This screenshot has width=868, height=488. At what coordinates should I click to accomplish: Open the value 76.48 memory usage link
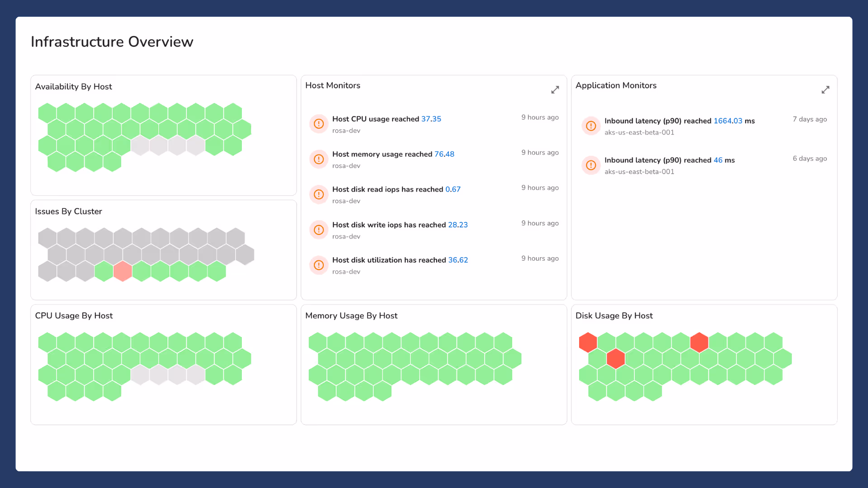point(444,154)
